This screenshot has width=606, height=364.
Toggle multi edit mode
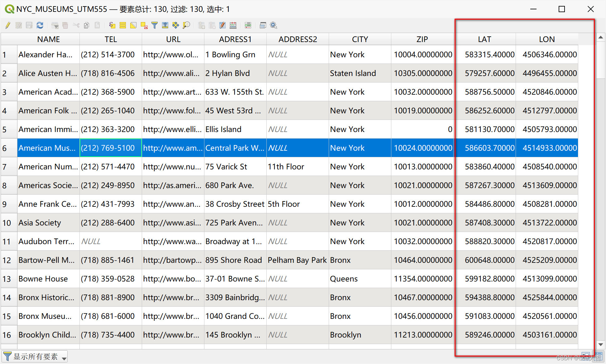[x=19, y=26]
